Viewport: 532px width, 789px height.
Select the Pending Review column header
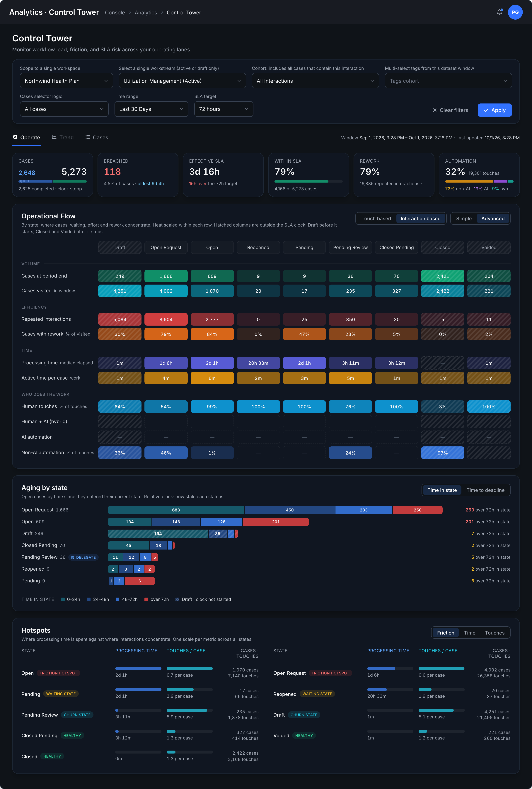[350, 247]
